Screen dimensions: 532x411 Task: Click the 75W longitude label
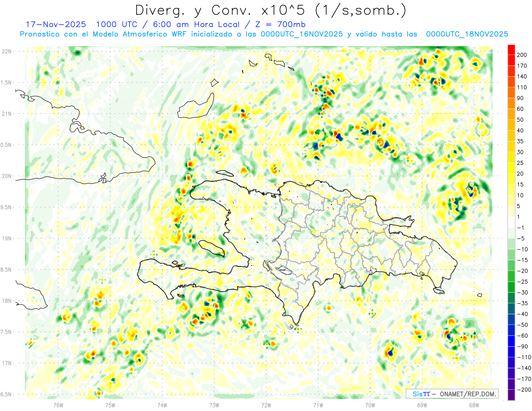110,404
